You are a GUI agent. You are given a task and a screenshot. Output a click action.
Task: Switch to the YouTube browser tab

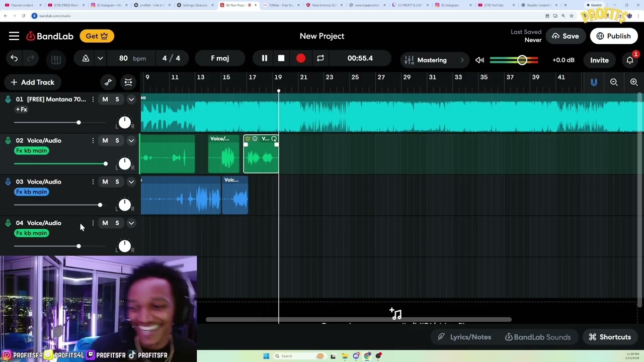[x=495, y=5]
